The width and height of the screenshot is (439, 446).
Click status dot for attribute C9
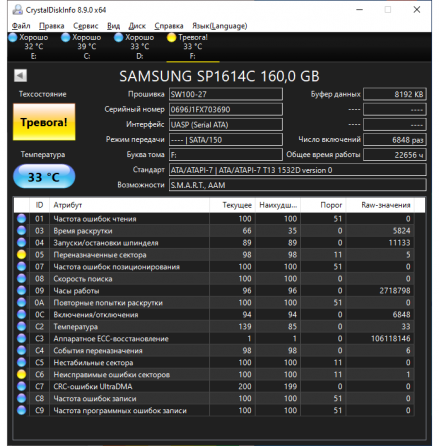pyautogui.click(x=21, y=411)
